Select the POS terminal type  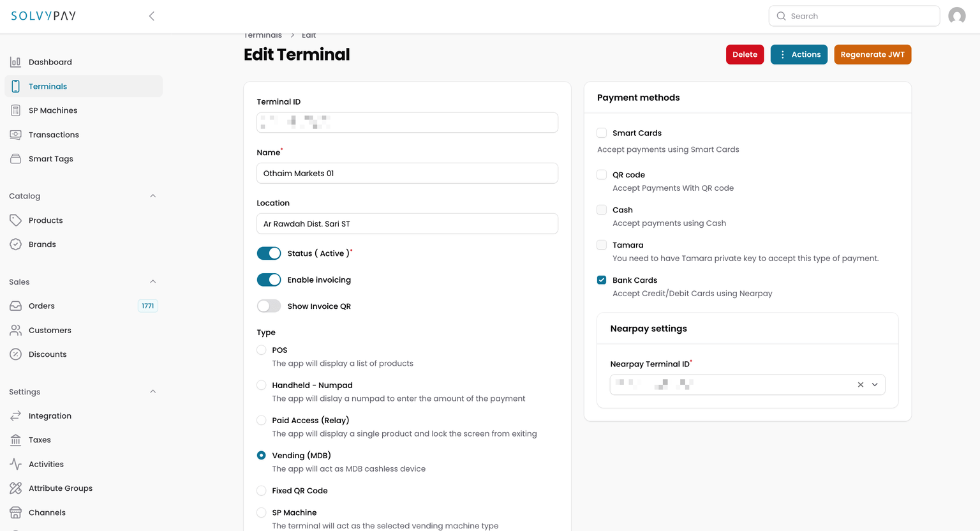pos(261,350)
